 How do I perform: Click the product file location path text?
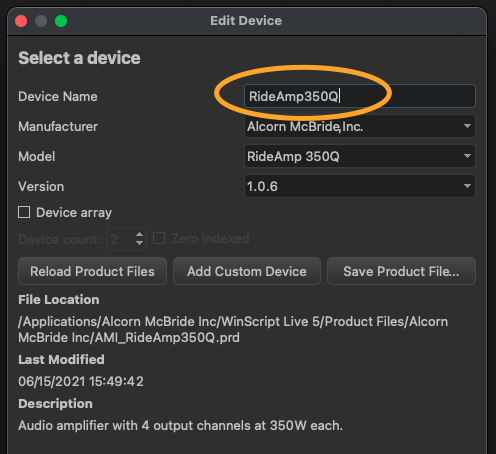(x=233, y=329)
